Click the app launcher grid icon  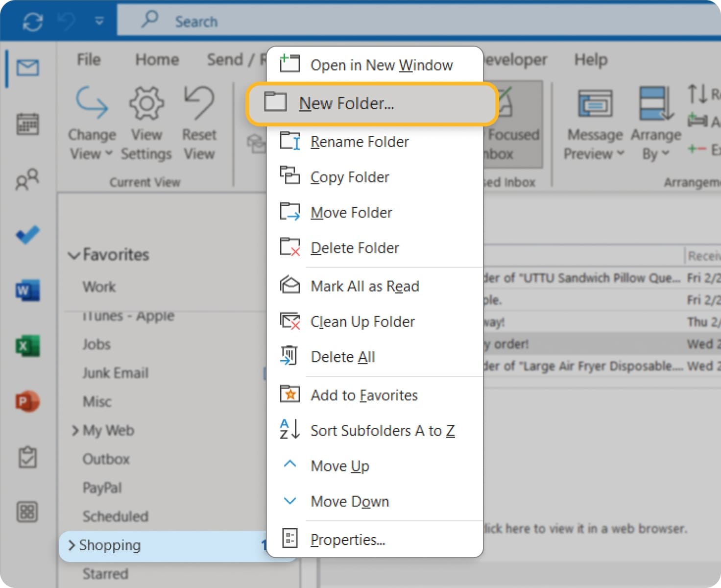point(28,513)
